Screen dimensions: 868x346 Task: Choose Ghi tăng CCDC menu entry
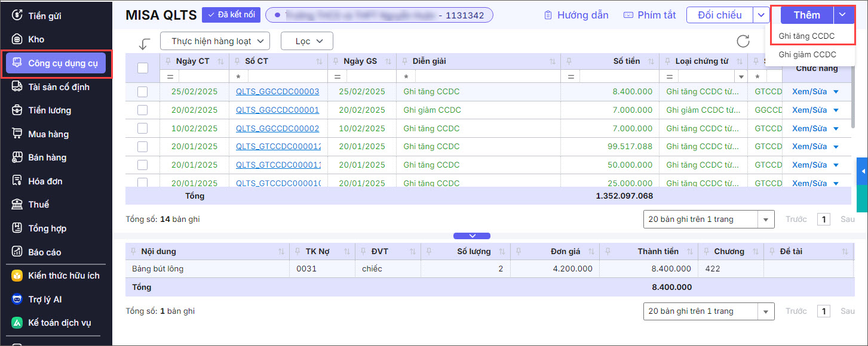[806, 36]
